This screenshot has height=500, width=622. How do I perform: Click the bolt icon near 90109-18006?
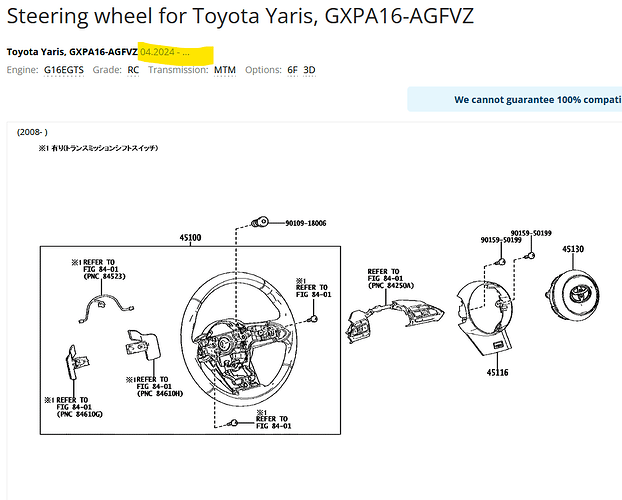pyautogui.click(x=260, y=223)
